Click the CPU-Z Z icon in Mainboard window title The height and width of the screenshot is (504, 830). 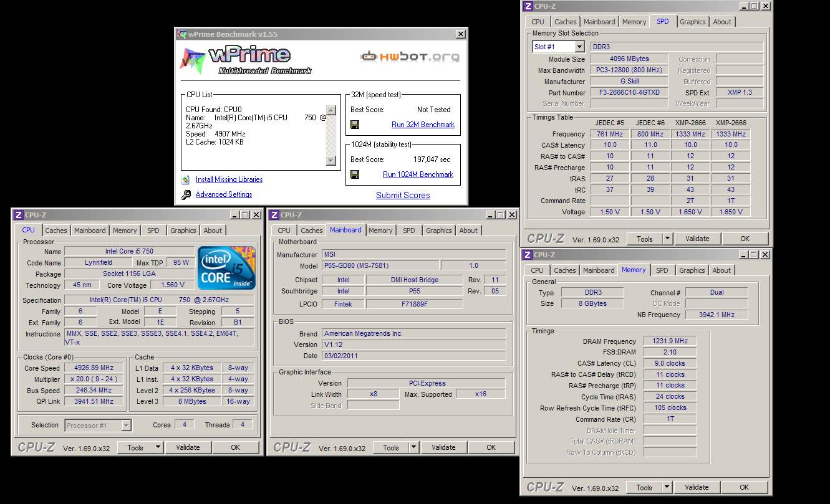tap(274, 215)
